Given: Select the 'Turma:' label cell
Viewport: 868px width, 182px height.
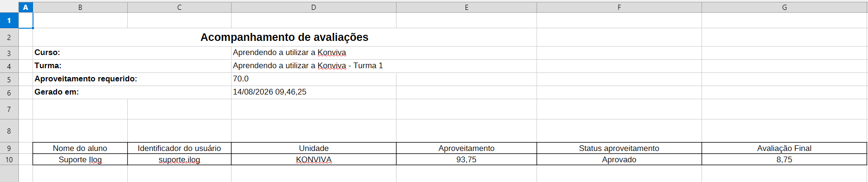Looking at the screenshot, I should click(132, 66).
